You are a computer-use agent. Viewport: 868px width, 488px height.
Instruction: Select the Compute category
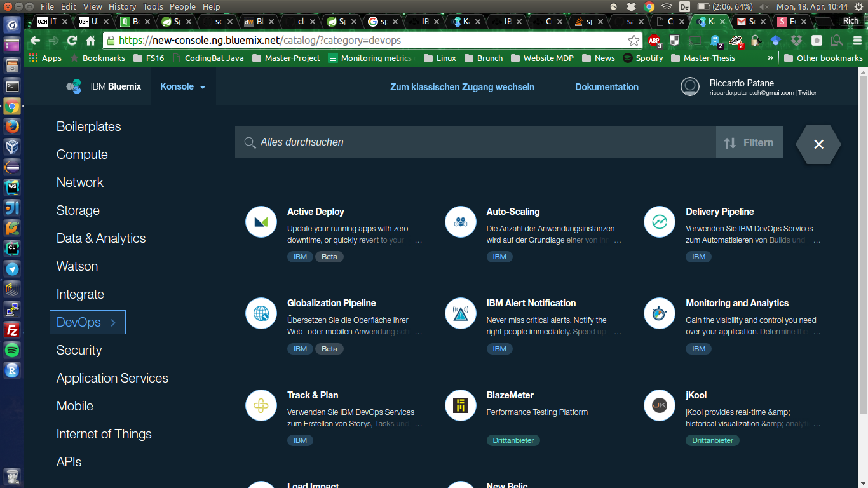[82, 154]
